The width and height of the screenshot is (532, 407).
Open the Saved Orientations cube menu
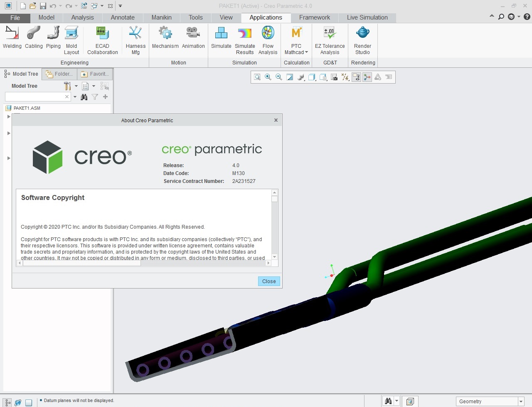(x=312, y=77)
